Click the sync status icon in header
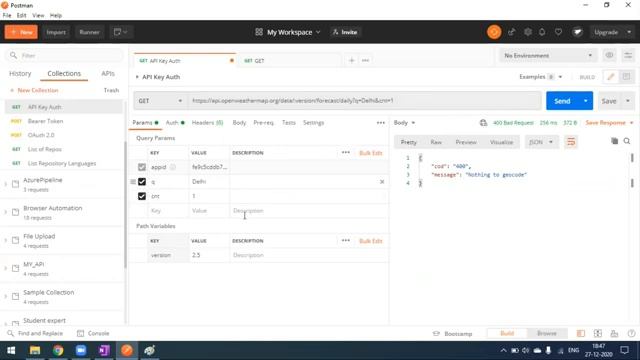 [x=494, y=32]
